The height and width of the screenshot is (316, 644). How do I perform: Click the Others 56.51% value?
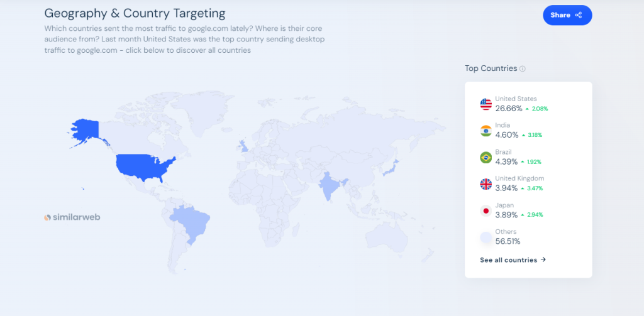(508, 241)
